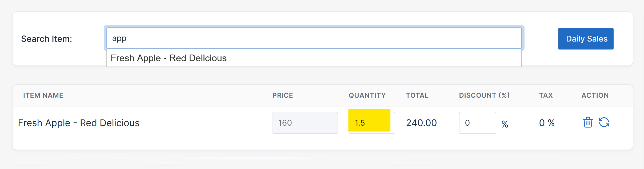Select the Fresh Apple - Red Delicious suggestion
Image resolution: width=644 pixels, height=169 pixels.
[169, 58]
